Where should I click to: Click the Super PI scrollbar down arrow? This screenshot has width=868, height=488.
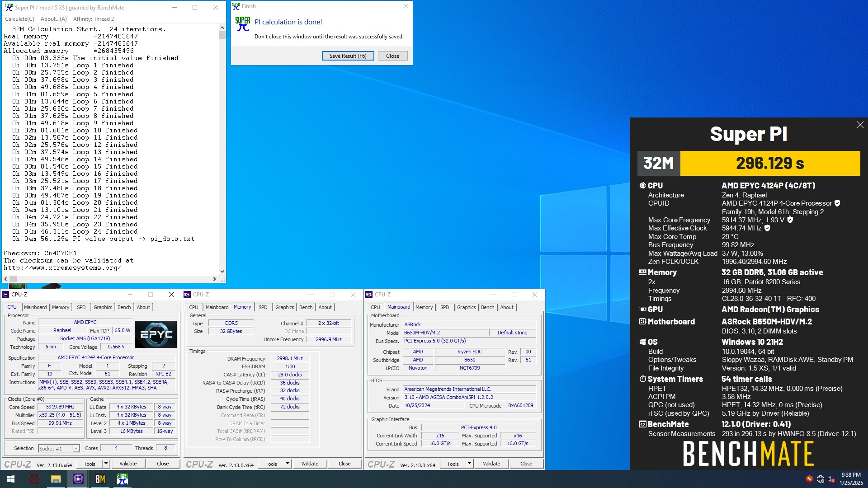point(222,272)
